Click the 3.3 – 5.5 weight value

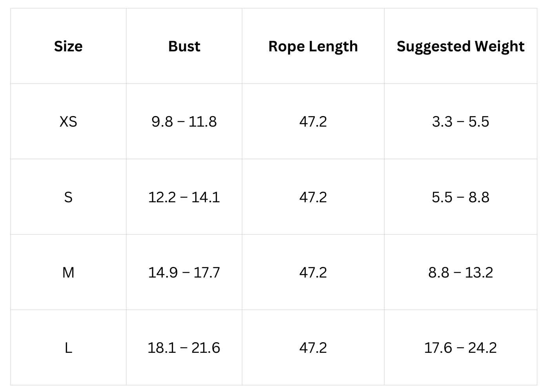[460, 122]
